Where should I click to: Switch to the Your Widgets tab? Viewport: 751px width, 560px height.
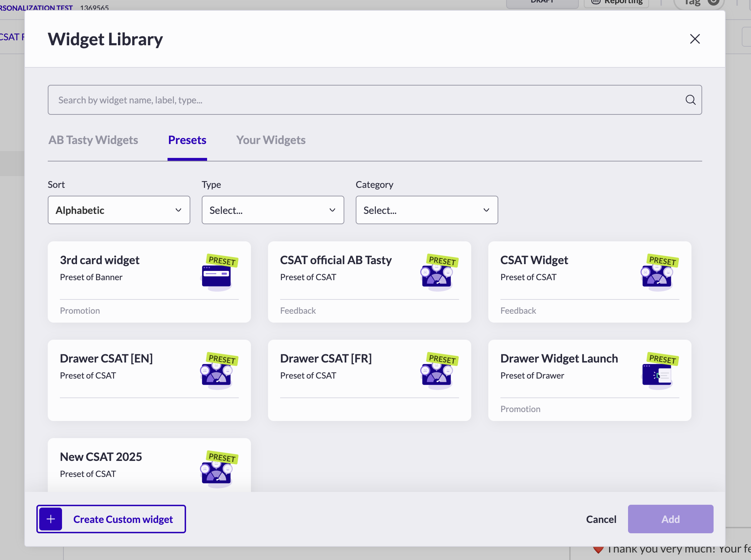[x=271, y=140]
